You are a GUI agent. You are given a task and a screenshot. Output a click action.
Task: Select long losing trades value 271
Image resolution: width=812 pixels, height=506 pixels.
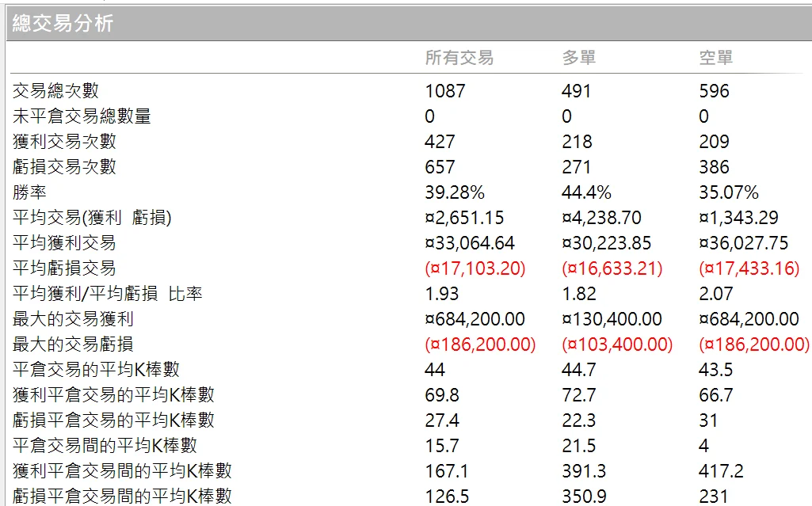tap(576, 167)
